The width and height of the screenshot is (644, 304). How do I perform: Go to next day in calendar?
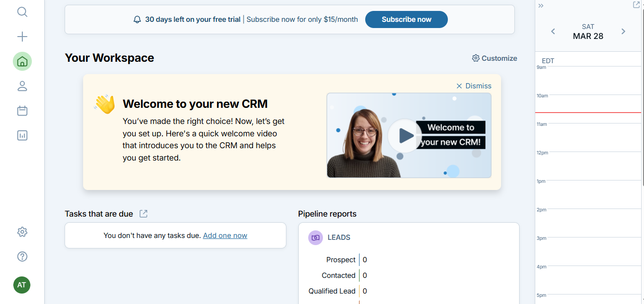[624, 31]
